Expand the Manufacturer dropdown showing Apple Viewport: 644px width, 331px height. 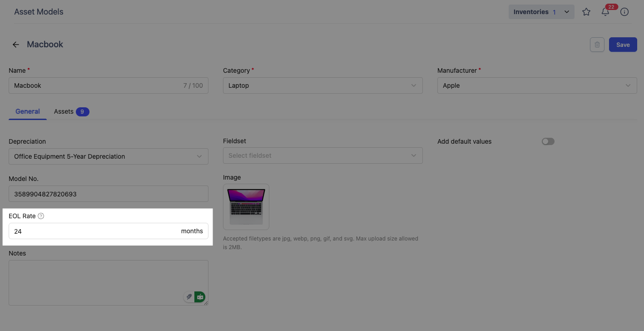click(x=537, y=85)
